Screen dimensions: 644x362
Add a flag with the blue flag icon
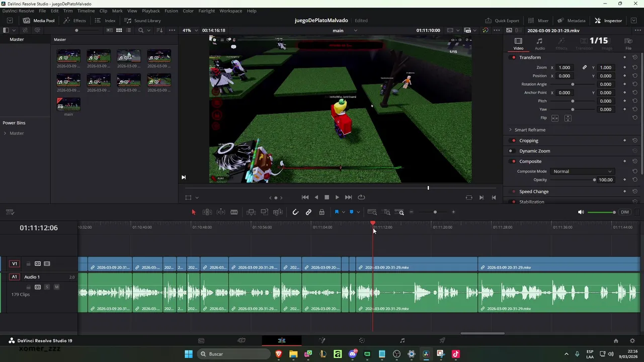tap(337, 212)
